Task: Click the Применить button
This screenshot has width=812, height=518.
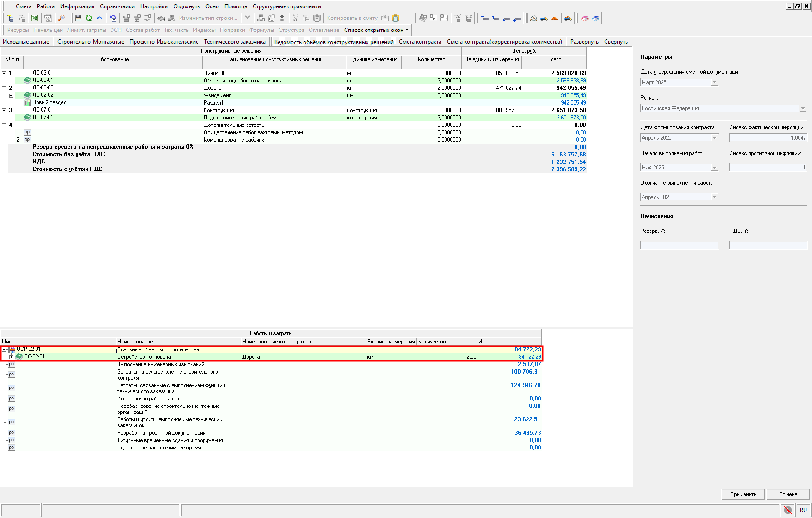Action: (743, 494)
